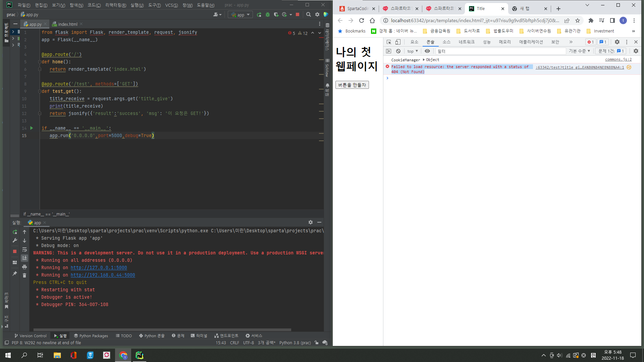The height and width of the screenshot is (362, 644).
Task: Switch to index.html editor tab
Action: point(67,24)
